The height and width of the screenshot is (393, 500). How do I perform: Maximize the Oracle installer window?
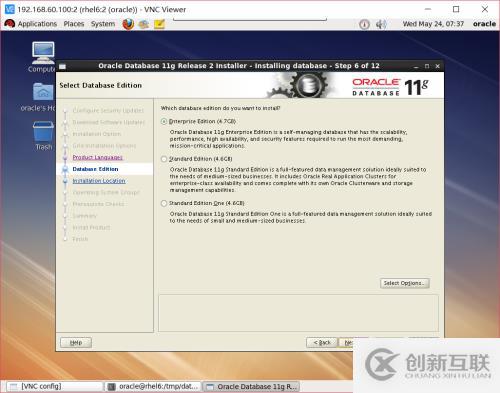point(427,66)
